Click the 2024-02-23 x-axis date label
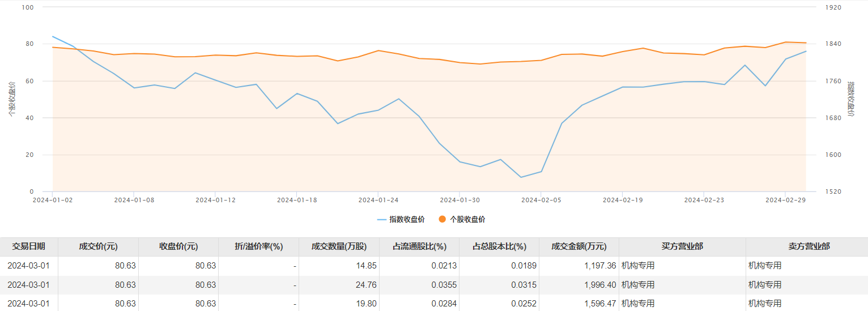The width and height of the screenshot is (868, 311). 704,200
